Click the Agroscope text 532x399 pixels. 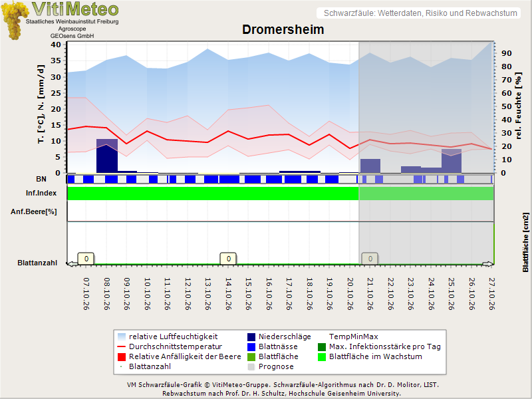(72, 29)
